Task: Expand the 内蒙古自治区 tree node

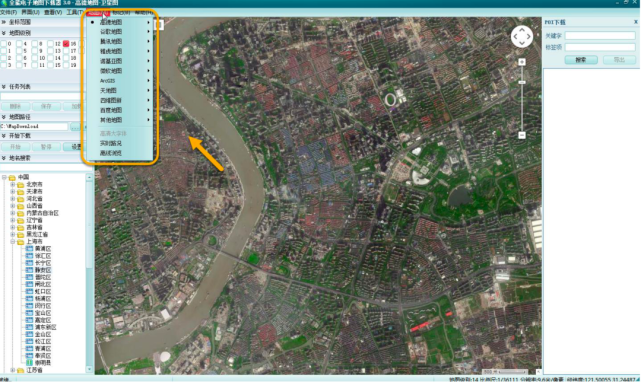Action: (13, 213)
